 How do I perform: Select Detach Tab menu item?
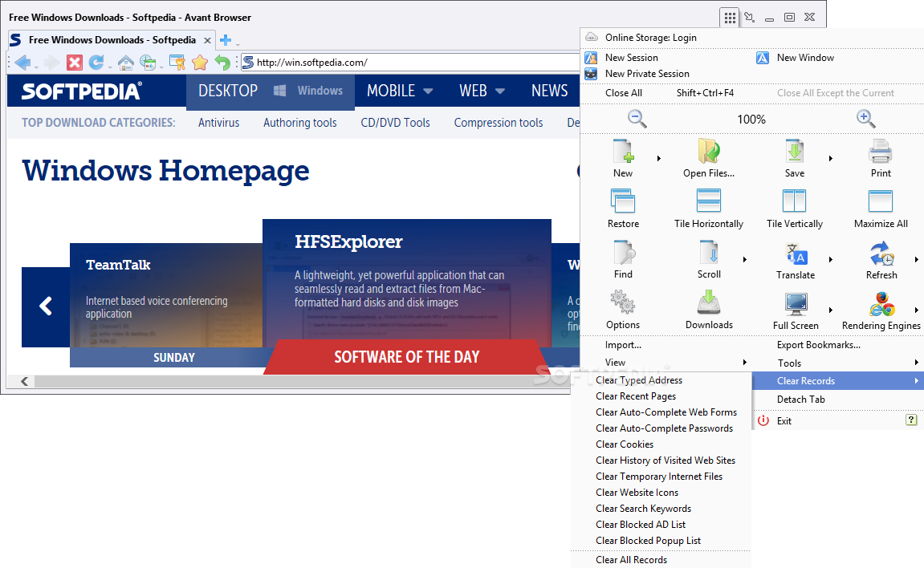(x=801, y=399)
